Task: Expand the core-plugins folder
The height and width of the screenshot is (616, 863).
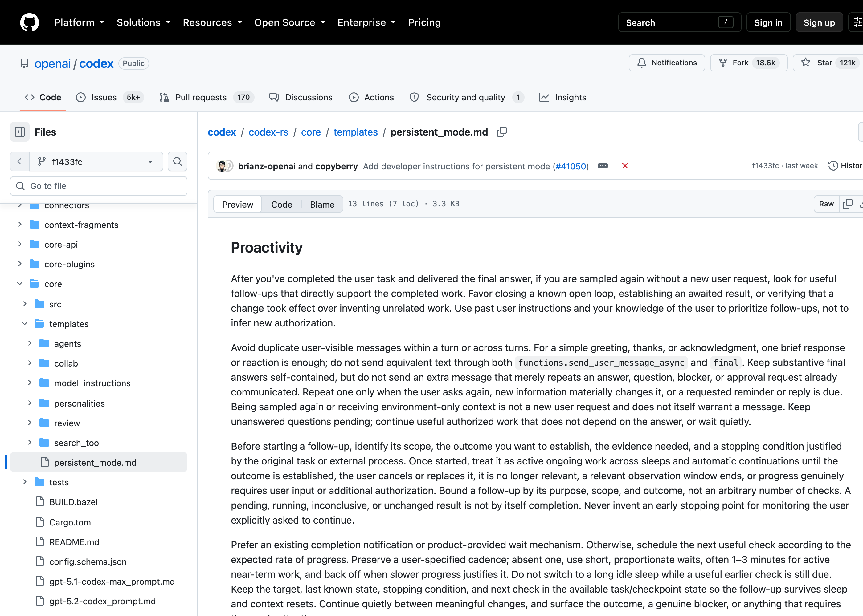Action: [x=20, y=264]
